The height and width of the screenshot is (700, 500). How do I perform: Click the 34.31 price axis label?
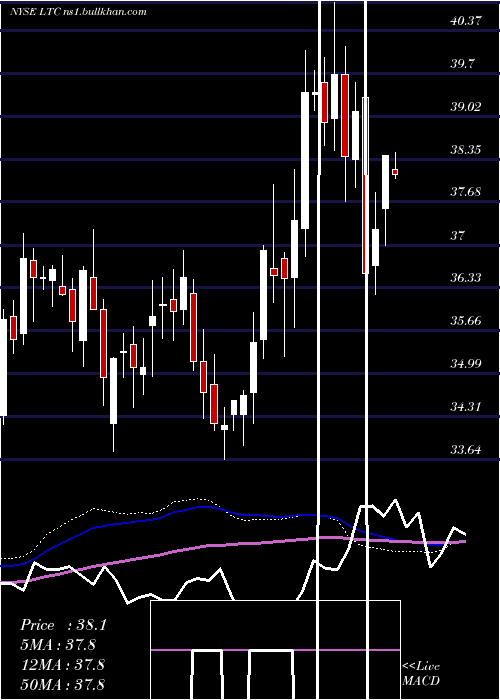click(x=466, y=406)
